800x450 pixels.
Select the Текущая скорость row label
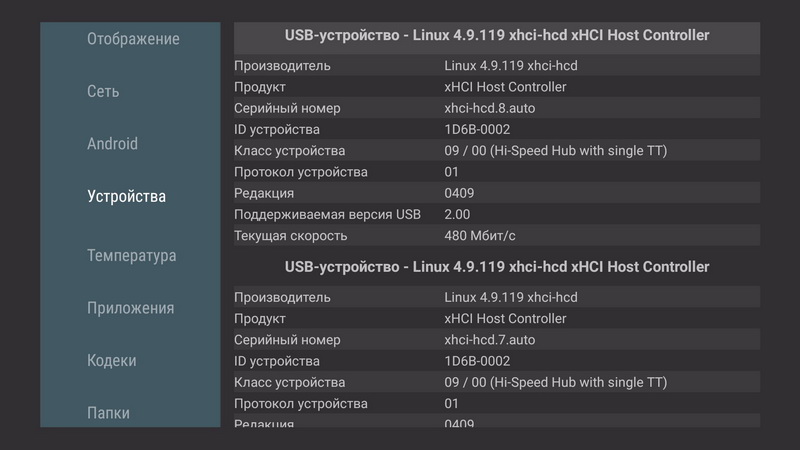290,236
